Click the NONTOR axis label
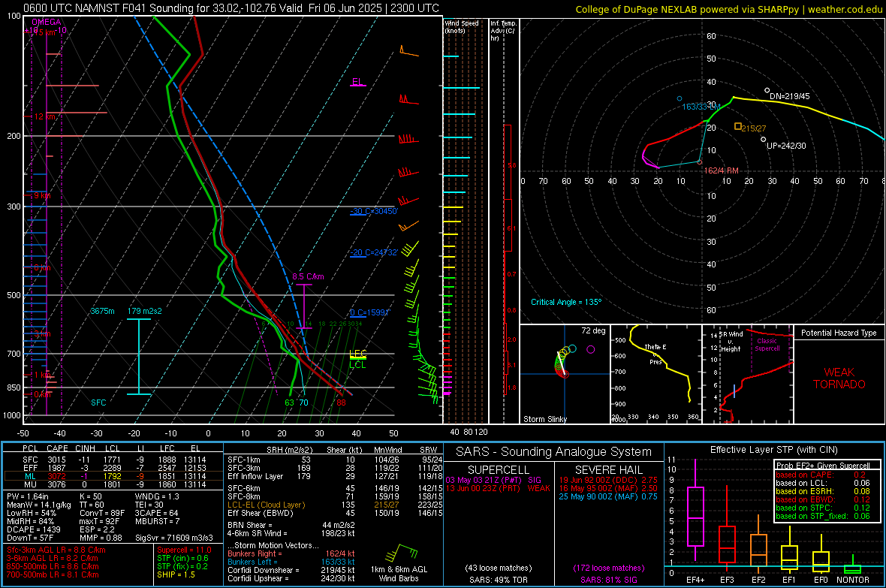This screenshot has height=588, width=886. click(x=853, y=580)
